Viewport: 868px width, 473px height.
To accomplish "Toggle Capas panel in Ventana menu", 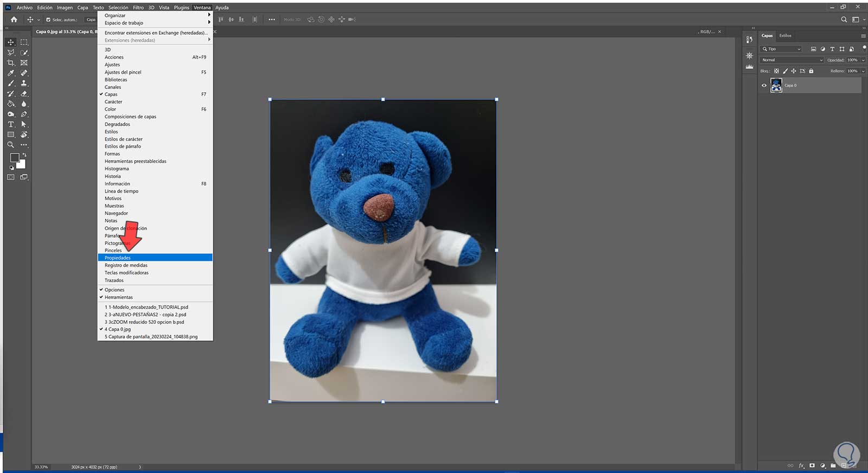I will (155, 94).
